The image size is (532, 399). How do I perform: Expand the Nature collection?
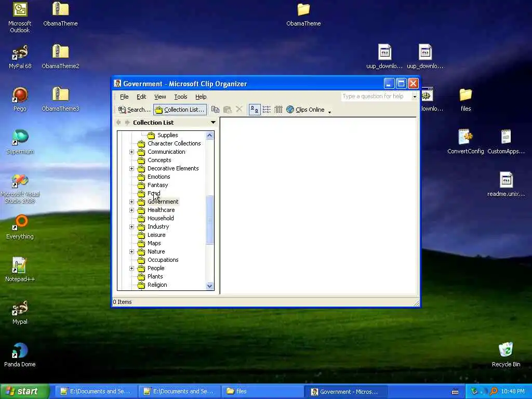pyautogui.click(x=131, y=252)
